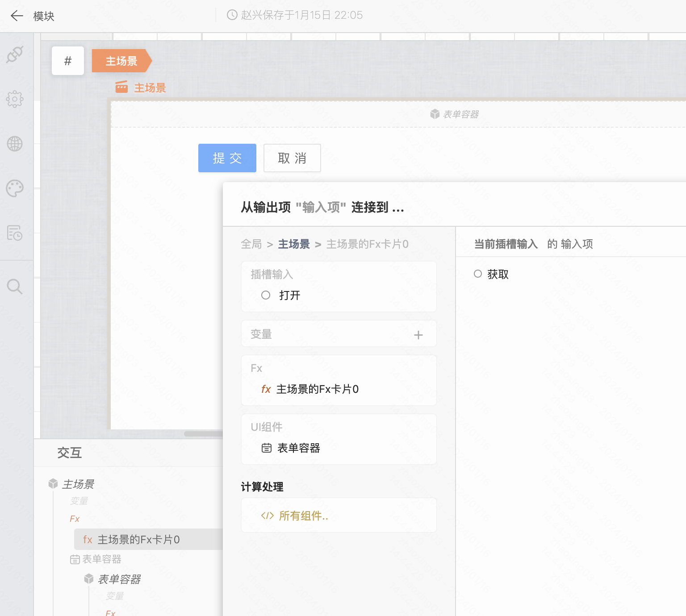Click the clock icon beside save time
Viewport: 686px width, 616px height.
(232, 15)
